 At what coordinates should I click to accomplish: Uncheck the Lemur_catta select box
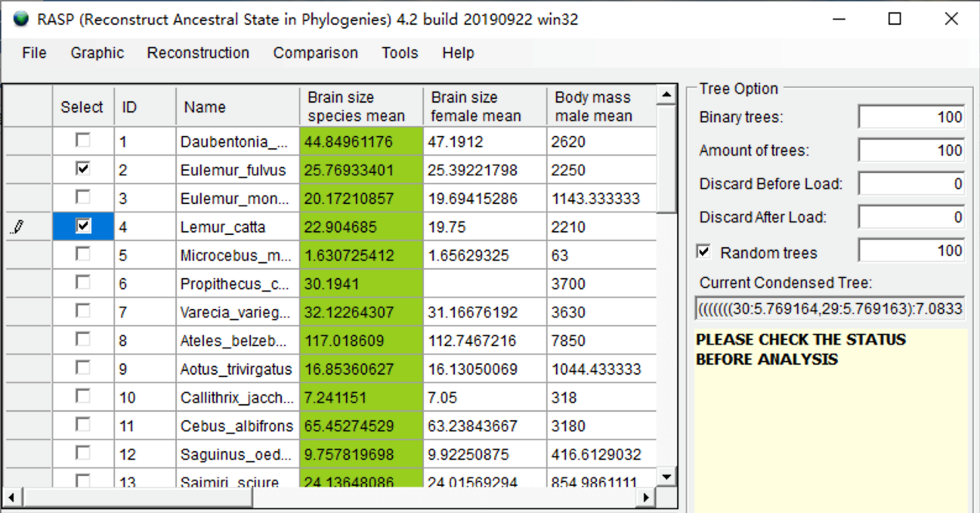coord(83,226)
